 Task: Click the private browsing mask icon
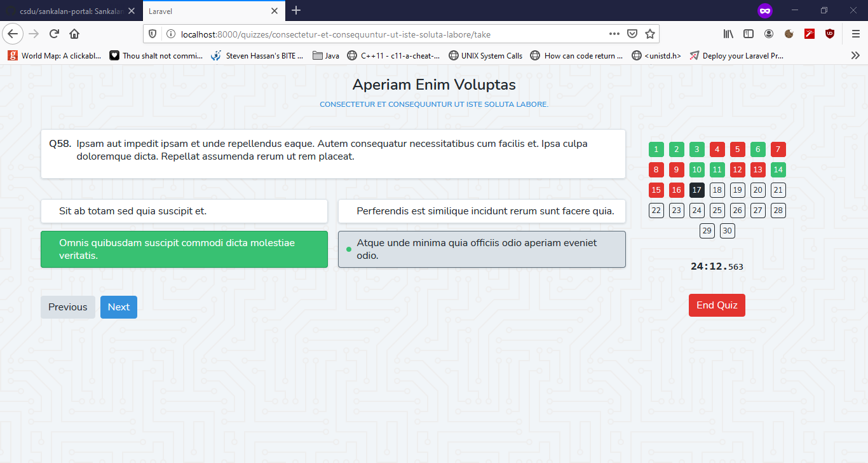pyautogui.click(x=765, y=11)
